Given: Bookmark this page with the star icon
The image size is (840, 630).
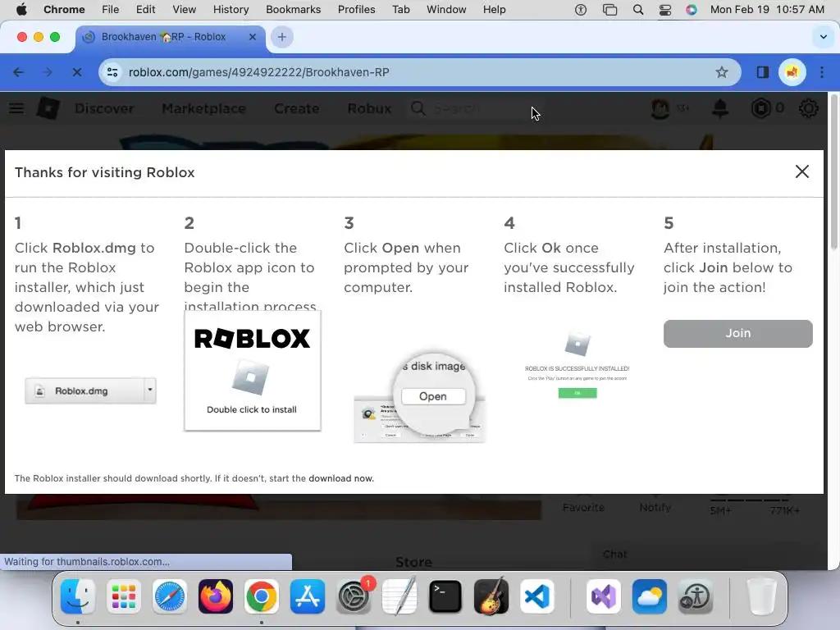Looking at the screenshot, I should coord(722,72).
